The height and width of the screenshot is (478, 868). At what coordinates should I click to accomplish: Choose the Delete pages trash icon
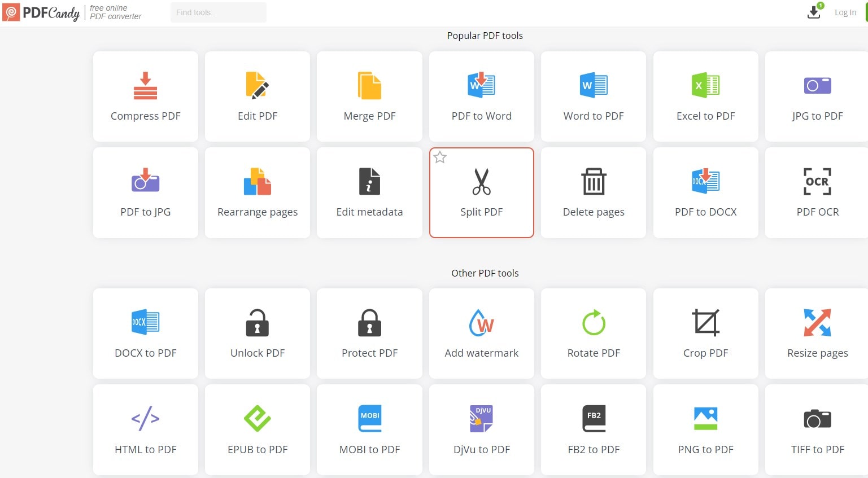tap(594, 182)
